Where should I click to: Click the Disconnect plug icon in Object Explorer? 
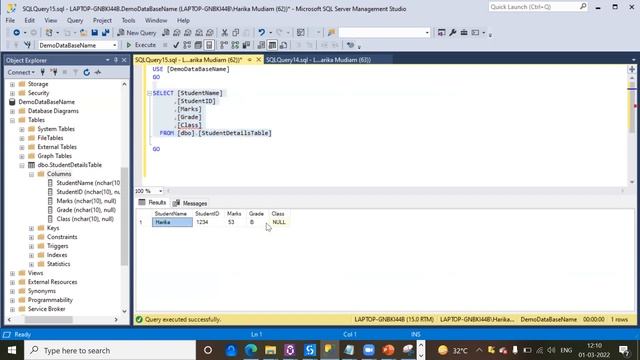(x=53, y=72)
